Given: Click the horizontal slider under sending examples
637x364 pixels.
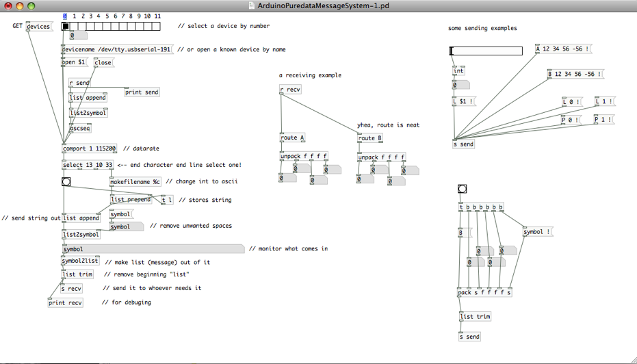Looking at the screenshot, I should [x=486, y=51].
